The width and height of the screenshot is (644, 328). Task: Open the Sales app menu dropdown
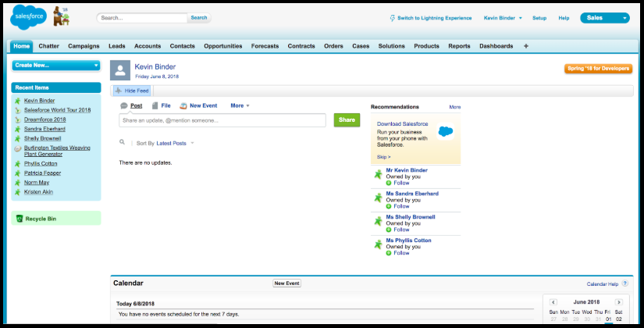click(x=604, y=18)
